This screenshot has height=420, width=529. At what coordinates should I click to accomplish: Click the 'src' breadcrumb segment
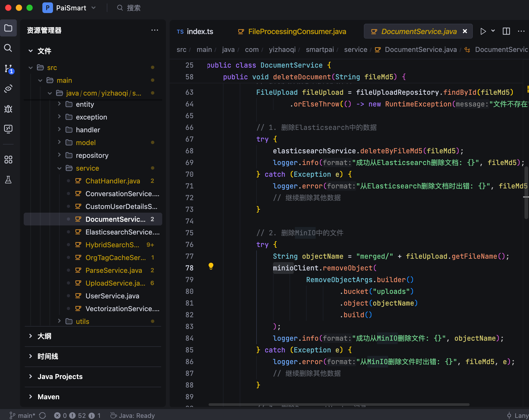pos(181,50)
